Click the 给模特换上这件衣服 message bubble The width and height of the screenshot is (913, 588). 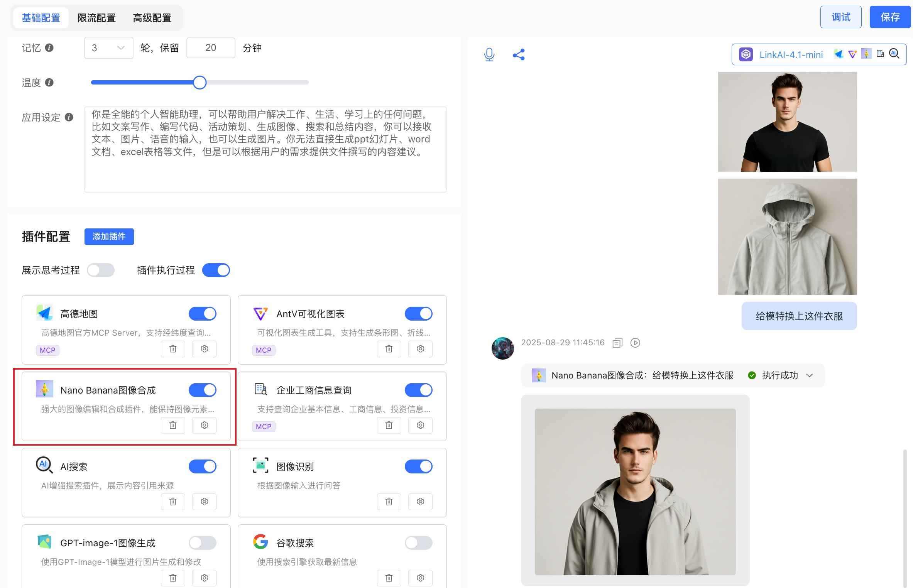pos(799,316)
